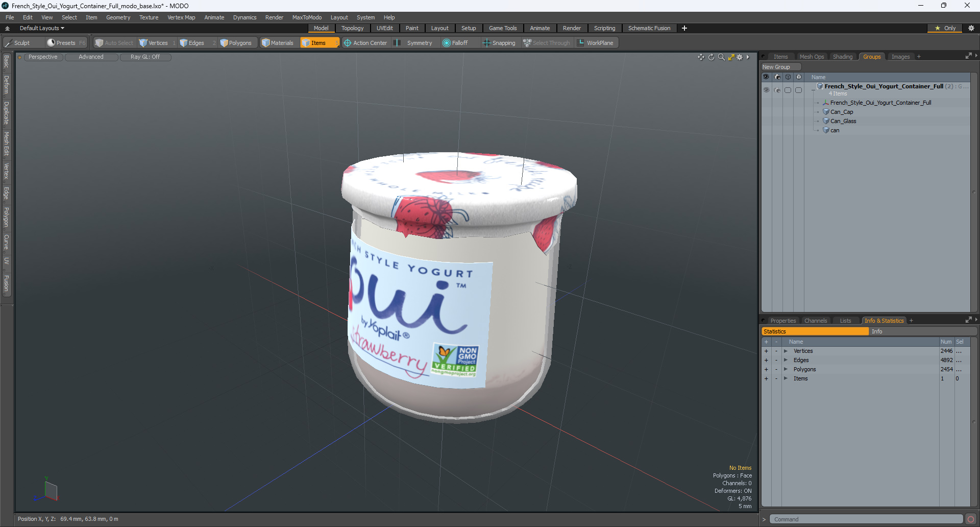Add a new layout tab with plus
This screenshot has height=527, width=980.
coord(684,28)
